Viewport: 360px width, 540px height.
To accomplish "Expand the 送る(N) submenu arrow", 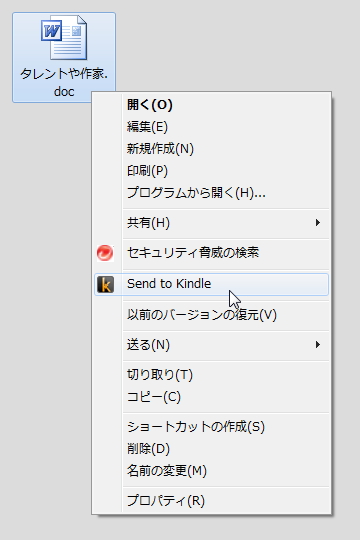I will (318, 345).
